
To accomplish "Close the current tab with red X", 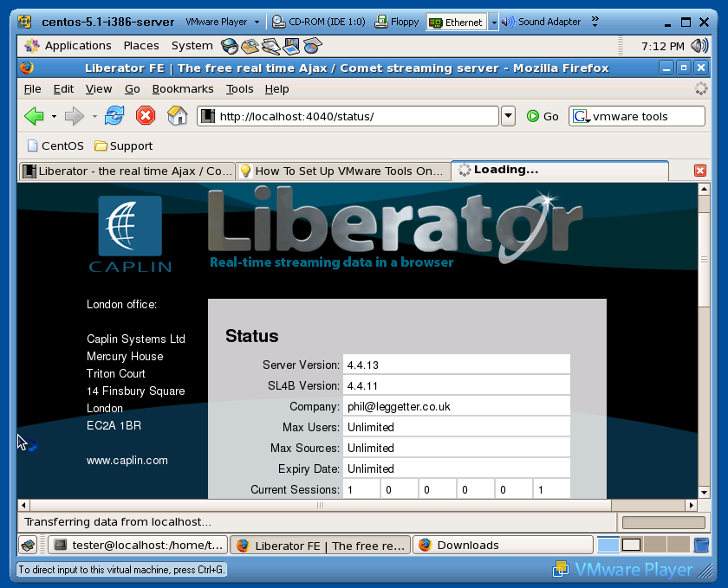I will pos(700,171).
